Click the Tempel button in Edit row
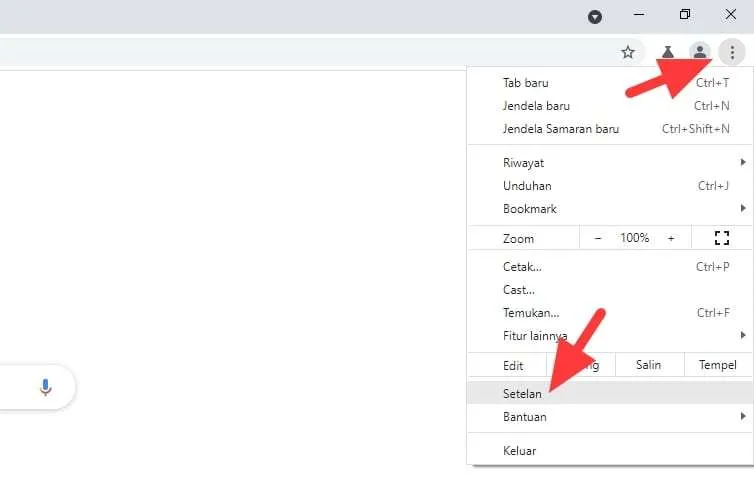The height and width of the screenshot is (494, 754). 718,365
